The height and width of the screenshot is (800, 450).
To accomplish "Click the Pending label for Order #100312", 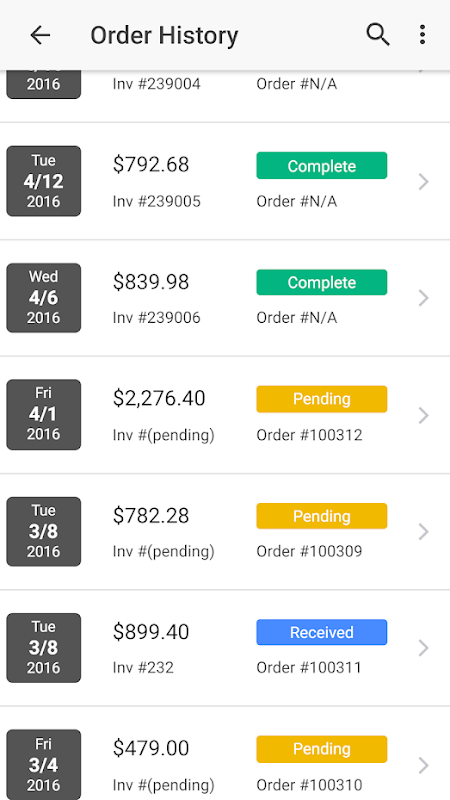I will 321,399.
